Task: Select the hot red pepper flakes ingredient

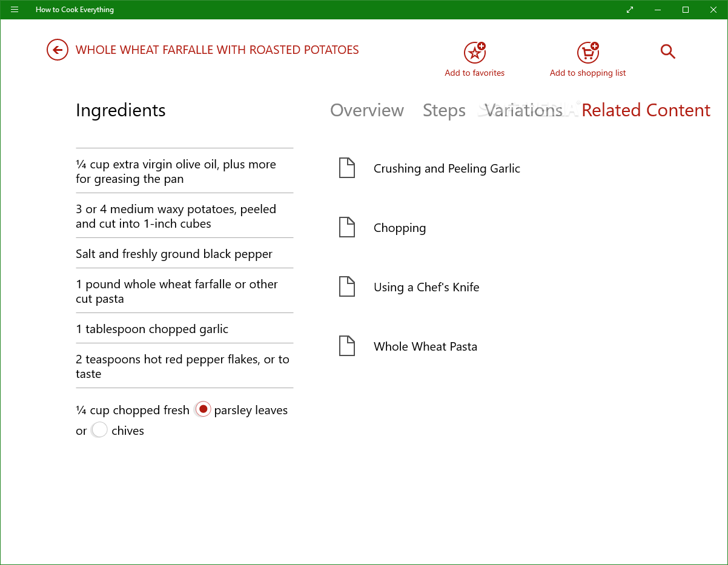Action: tap(184, 366)
